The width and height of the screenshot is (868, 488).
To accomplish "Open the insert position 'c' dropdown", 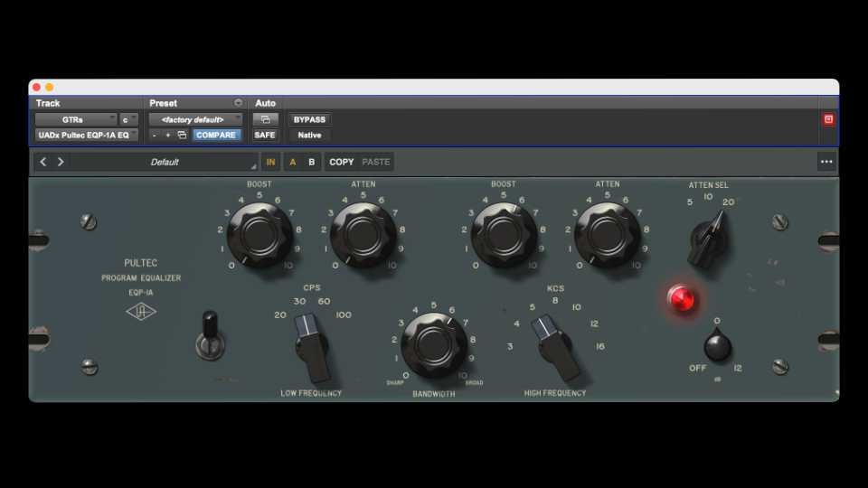I will click(x=128, y=119).
